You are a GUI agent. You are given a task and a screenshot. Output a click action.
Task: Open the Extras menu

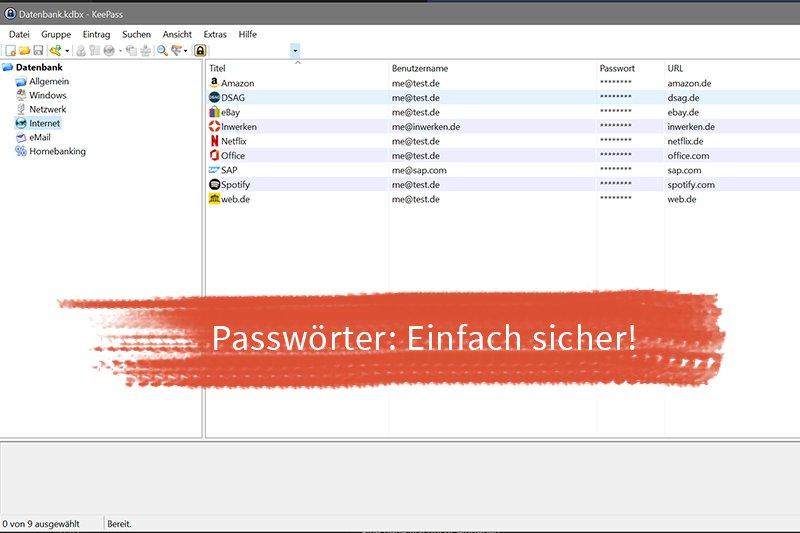click(215, 34)
